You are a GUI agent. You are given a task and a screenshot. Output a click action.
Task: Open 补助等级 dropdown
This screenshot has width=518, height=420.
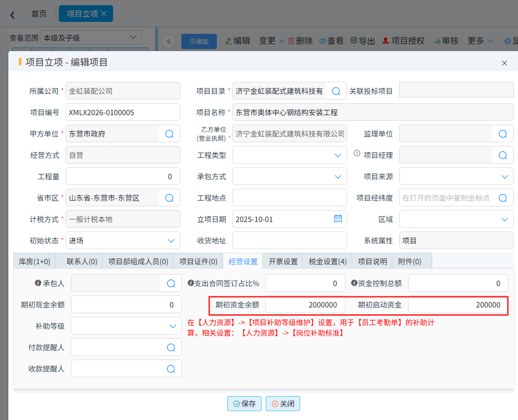click(172, 326)
